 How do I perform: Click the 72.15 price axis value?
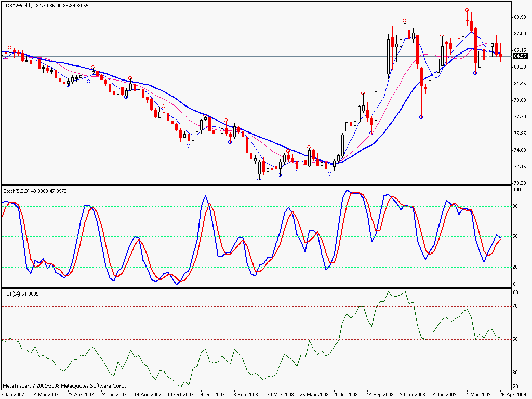(520, 167)
